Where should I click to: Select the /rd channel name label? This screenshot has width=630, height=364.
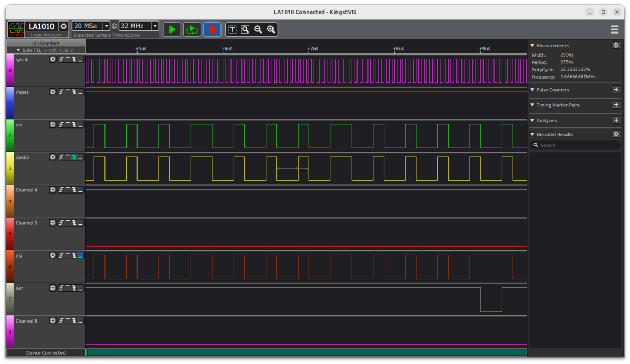pyautogui.click(x=19, y=255)
